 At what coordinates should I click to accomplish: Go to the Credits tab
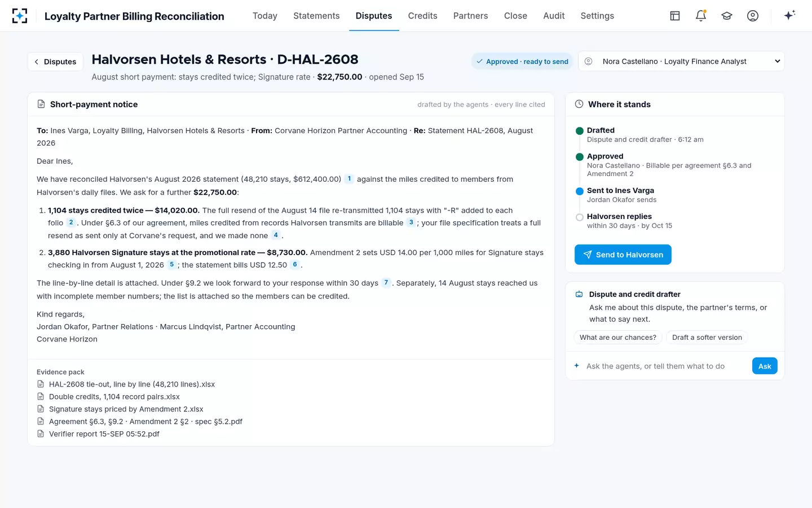coord(423,16)
